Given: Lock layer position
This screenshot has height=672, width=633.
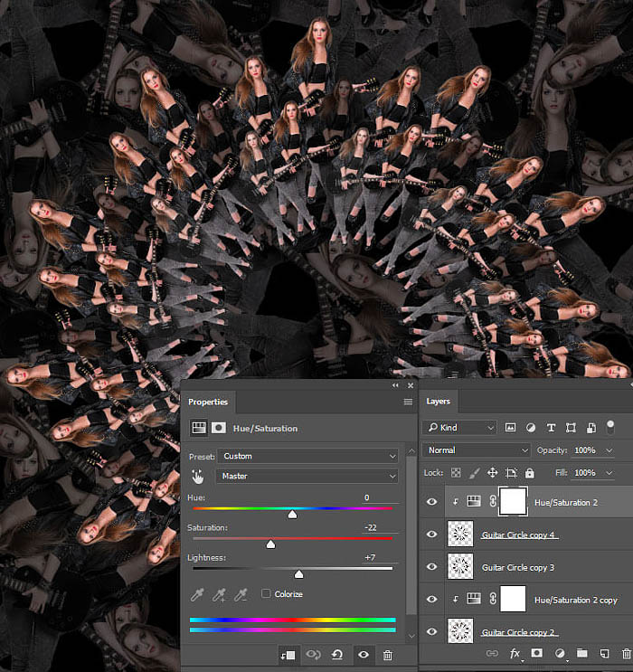Looking at the screenshot, I should pos(493,473).
